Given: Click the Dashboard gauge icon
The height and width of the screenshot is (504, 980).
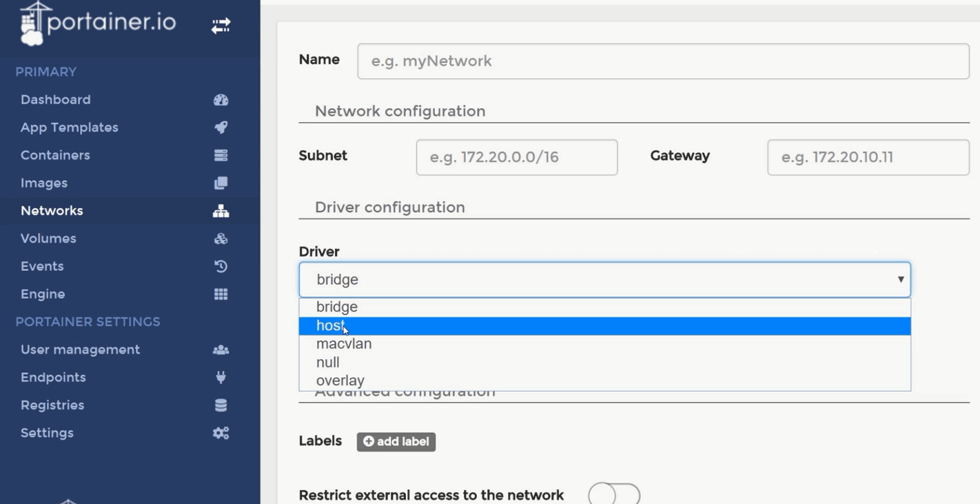Looking at the screenshot, I should point(221,100).
